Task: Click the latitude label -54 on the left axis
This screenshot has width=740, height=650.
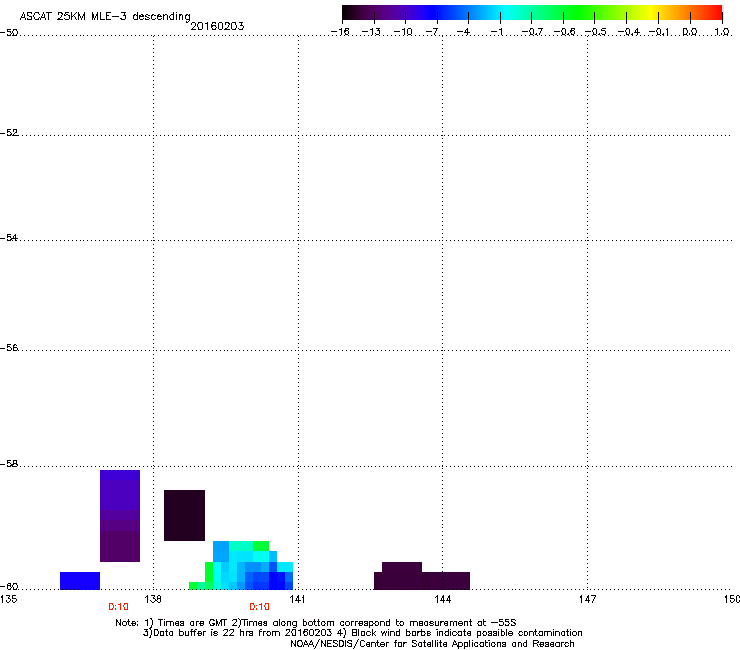Action: 9,238
